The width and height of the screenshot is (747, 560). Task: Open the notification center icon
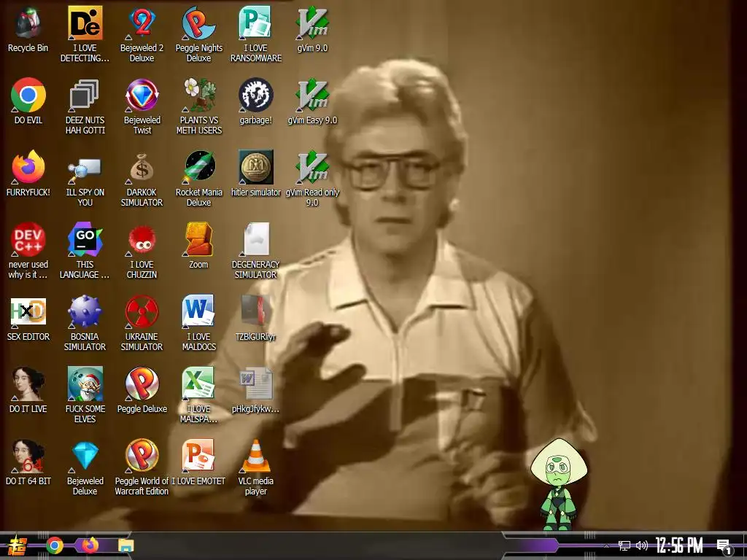(x=724, y=547)
